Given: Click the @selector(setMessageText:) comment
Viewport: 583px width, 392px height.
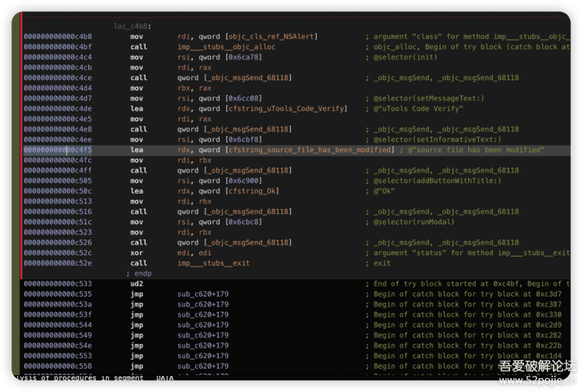Looking at the screenshot, I should coord(429,99).
